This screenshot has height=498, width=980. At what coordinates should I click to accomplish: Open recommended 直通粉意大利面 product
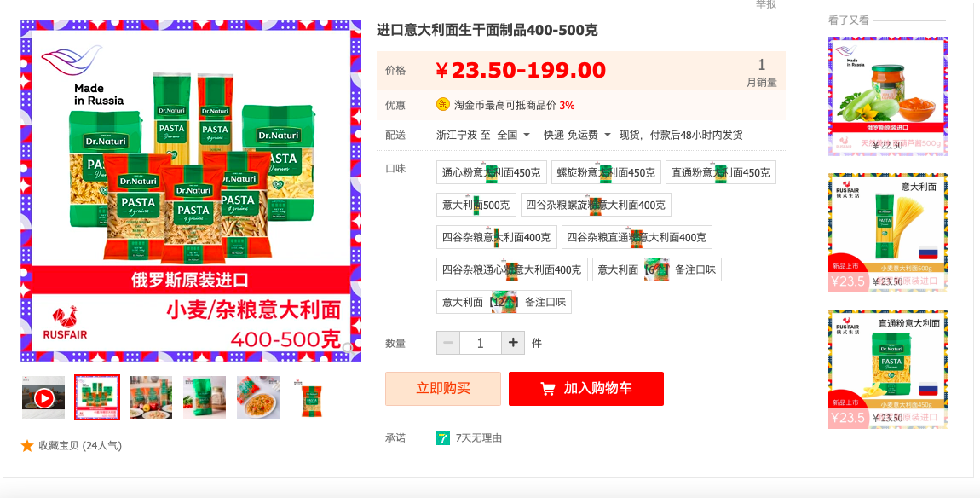tap(887, 369)
